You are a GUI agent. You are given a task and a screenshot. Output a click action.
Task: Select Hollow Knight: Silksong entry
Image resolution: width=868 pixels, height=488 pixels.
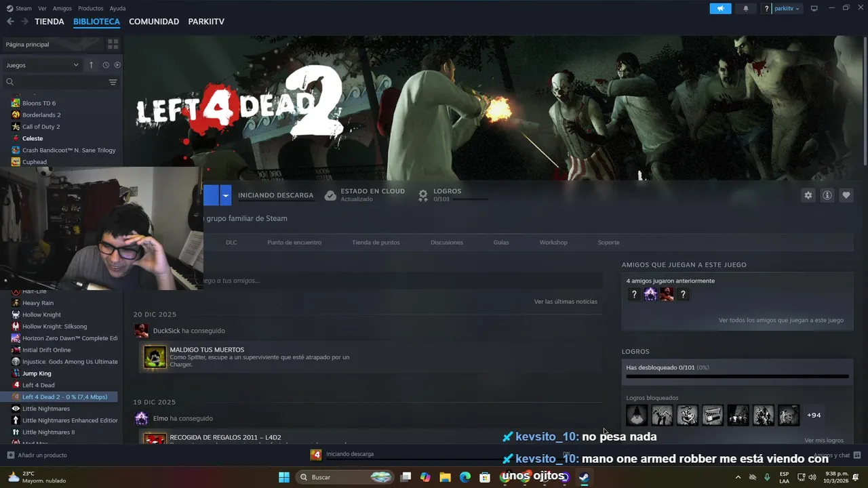(54, 326)
